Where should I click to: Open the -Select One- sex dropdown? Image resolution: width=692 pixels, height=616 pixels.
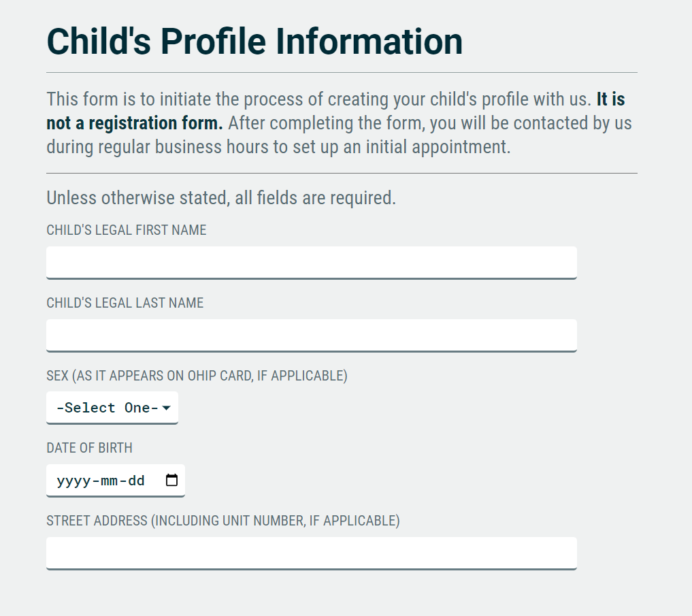pos(112,408)
